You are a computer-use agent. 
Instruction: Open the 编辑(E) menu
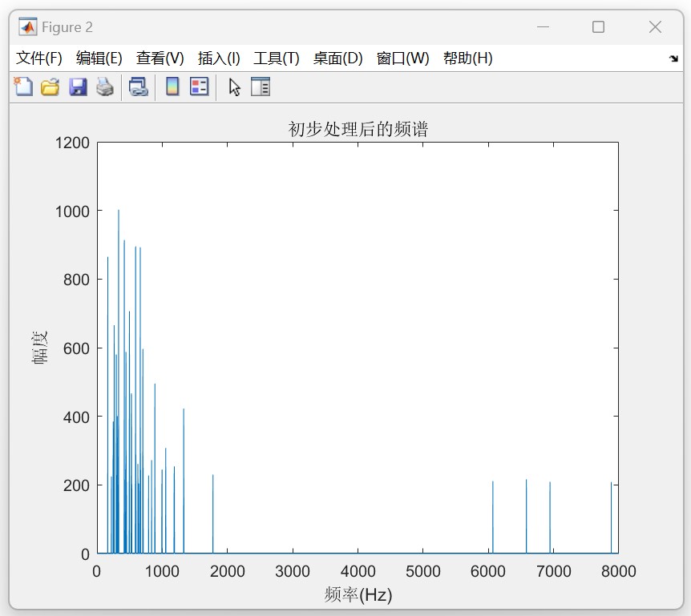(99, 58)
